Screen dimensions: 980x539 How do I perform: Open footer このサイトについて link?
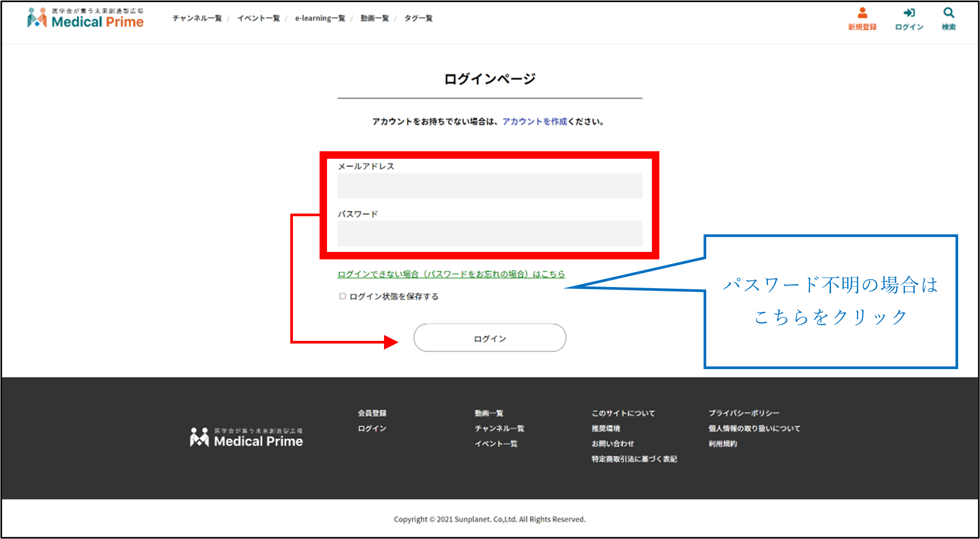tap(623, 413)
